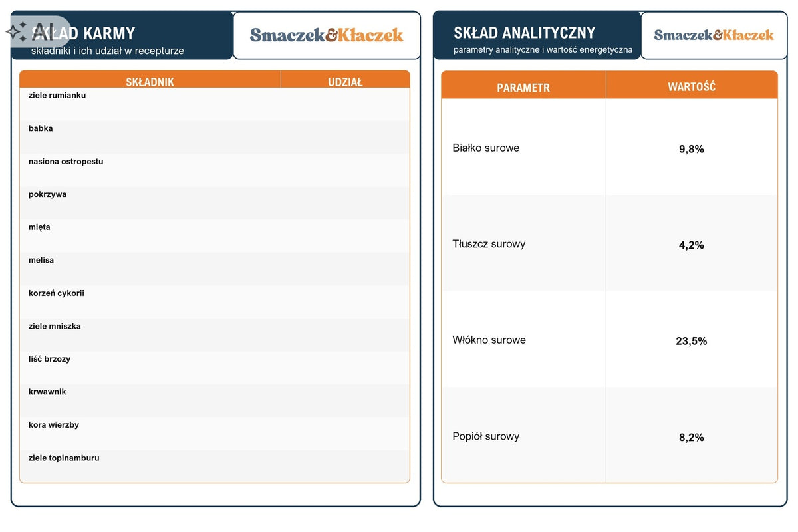798x532 pixels.
Task: Select the 'kora wierzby' ingredient
Action: click(x=214, y=434)
